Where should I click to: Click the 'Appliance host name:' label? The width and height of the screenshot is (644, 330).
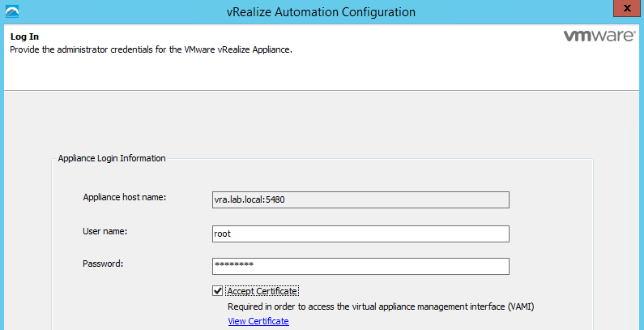124,198
